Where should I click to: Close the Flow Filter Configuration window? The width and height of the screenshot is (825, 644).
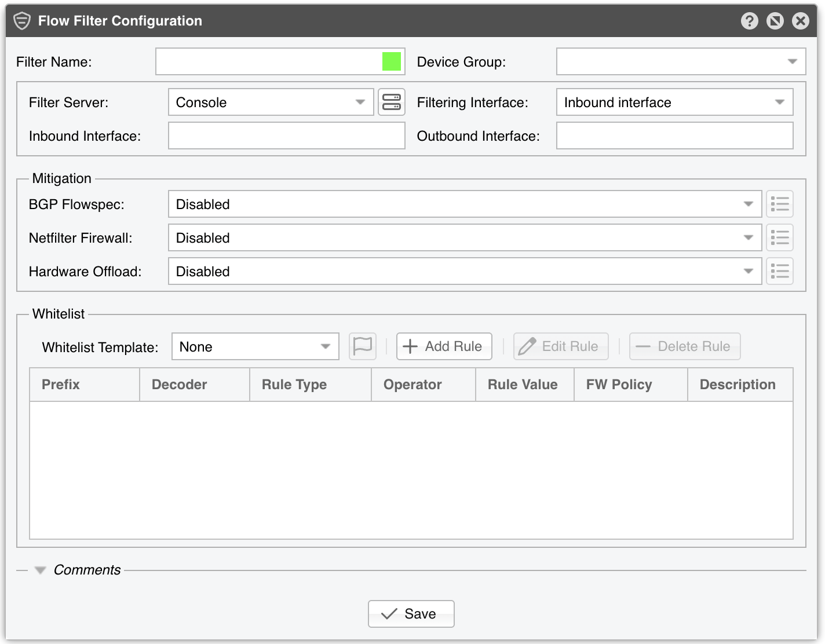tap(800, 21)
